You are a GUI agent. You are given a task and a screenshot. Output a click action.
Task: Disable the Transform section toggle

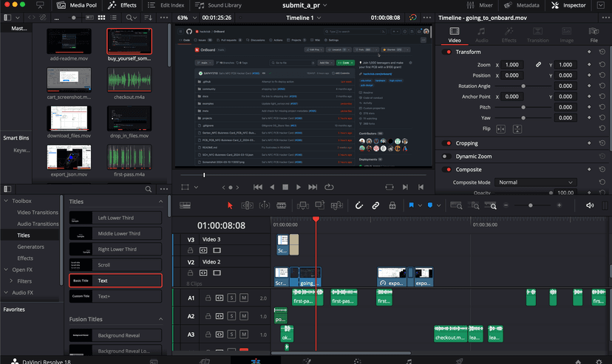448,52
